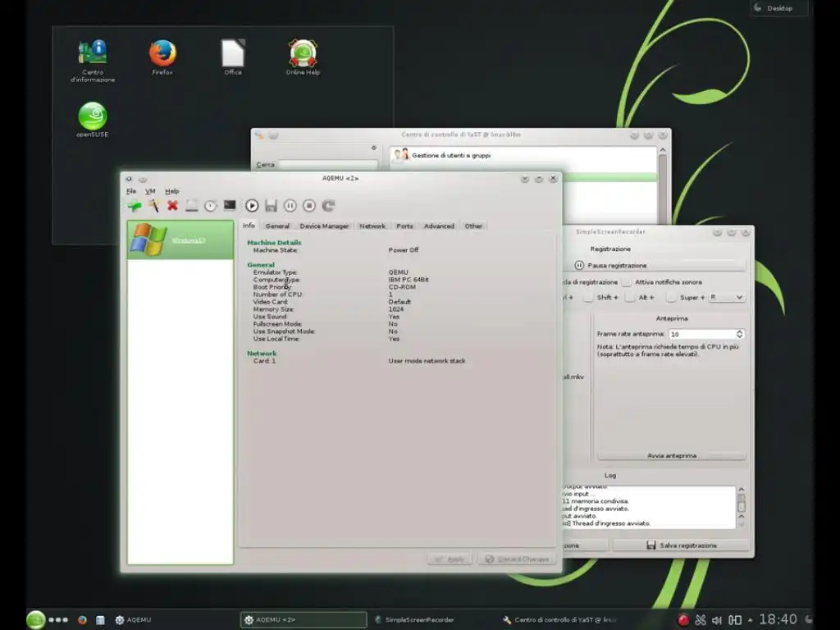Open the File menu in AQEMU

[131, 191]
